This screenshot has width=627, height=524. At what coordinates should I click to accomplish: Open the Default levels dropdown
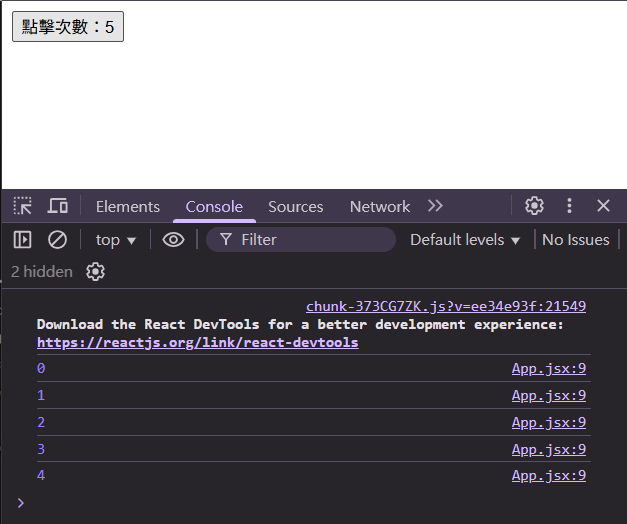click(x=465, y=240)
